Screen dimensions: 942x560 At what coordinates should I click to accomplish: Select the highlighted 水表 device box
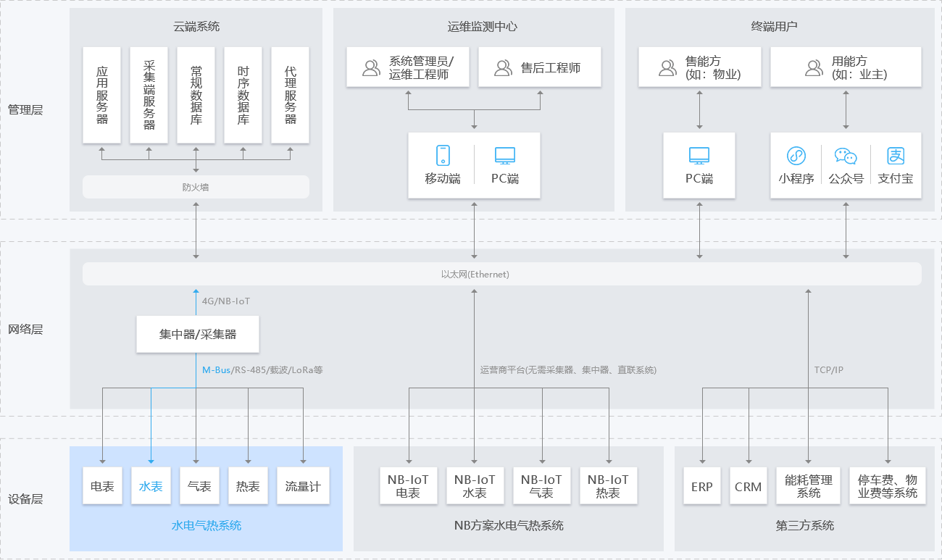(151, 486)
